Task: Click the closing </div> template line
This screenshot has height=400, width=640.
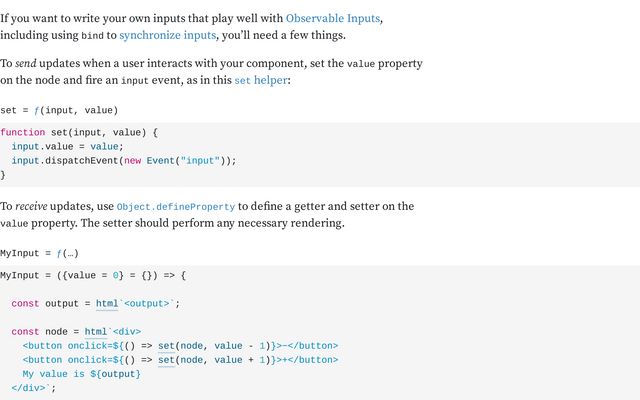Action: coord(33,388)
